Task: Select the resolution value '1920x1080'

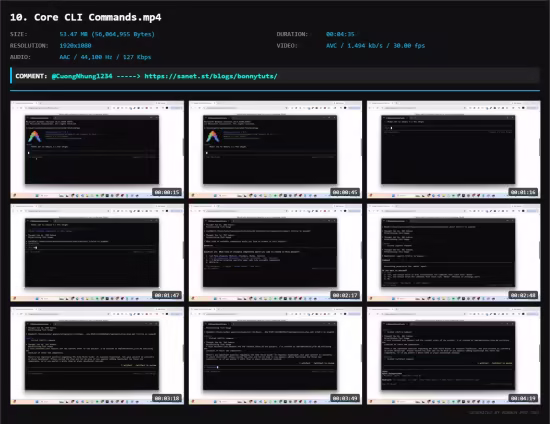Action: [75, 46]
